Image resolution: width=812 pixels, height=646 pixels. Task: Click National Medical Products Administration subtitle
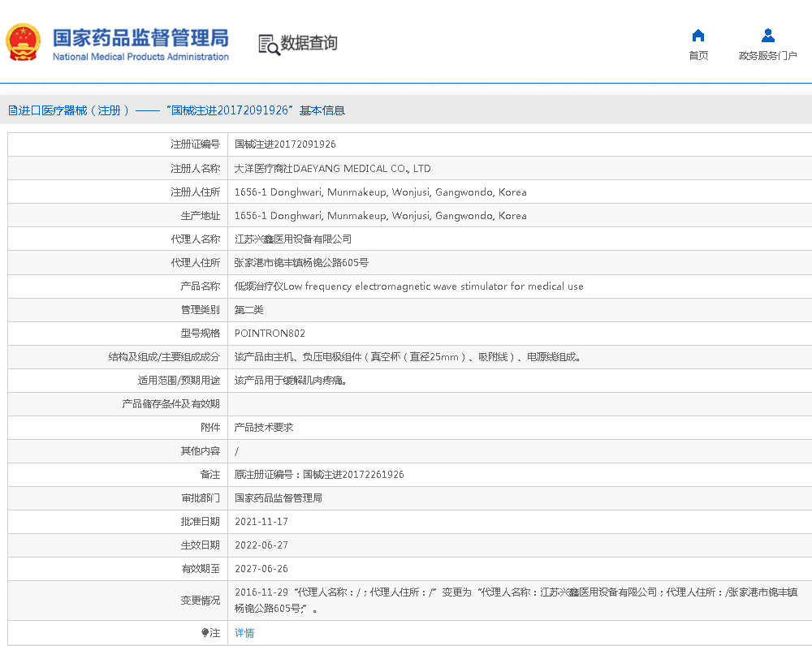point(140,57)
